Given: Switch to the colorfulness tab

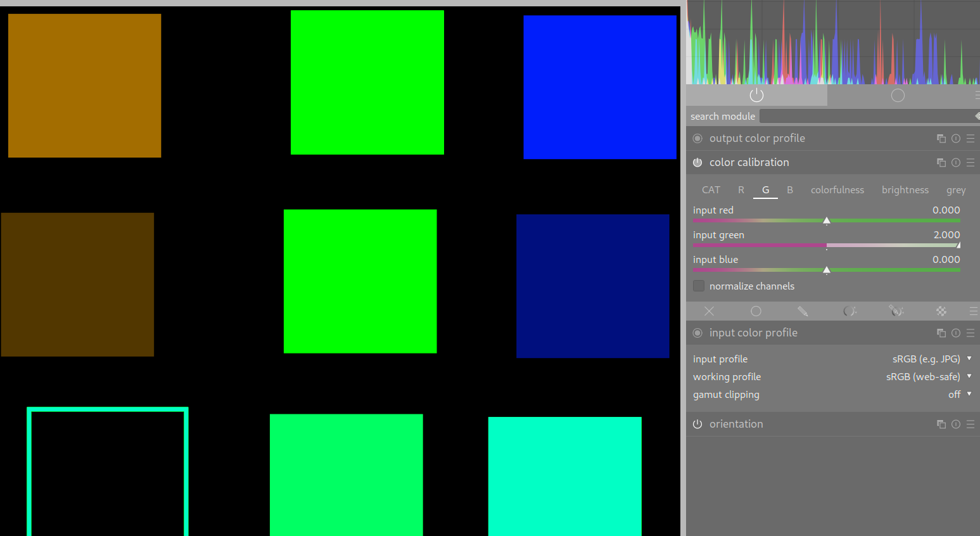Looking at the screenshot, I should coord(837,190).
